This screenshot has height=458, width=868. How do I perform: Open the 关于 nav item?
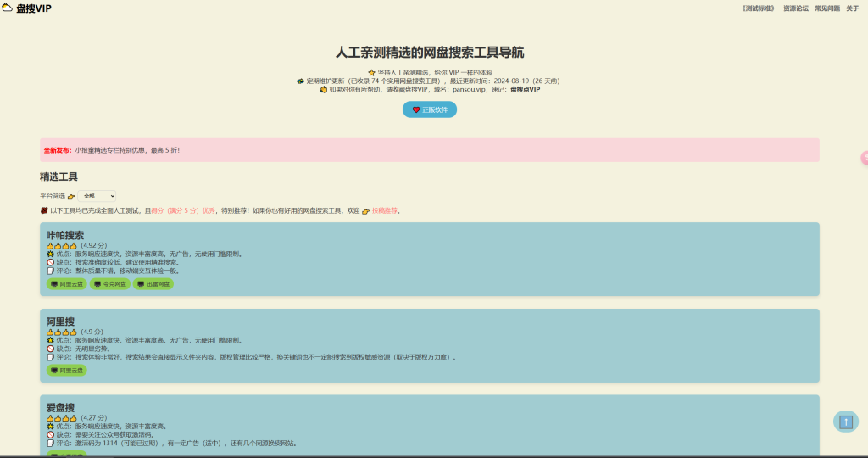tap(853, 8)
